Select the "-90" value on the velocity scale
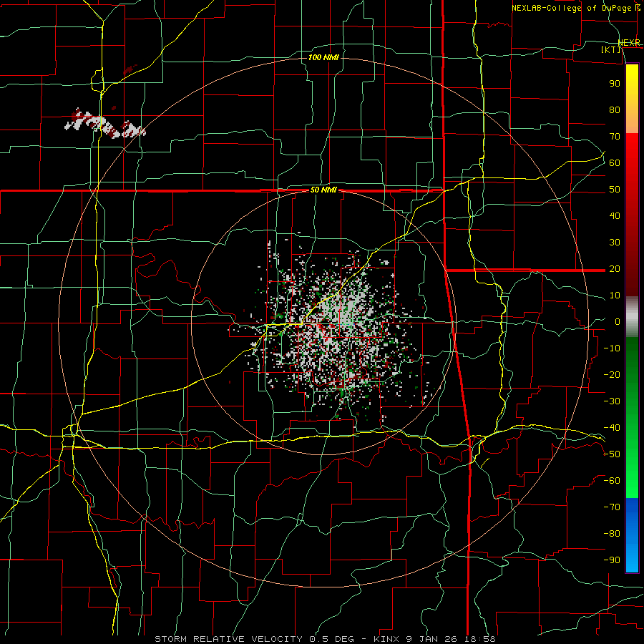 pos(612,560)
